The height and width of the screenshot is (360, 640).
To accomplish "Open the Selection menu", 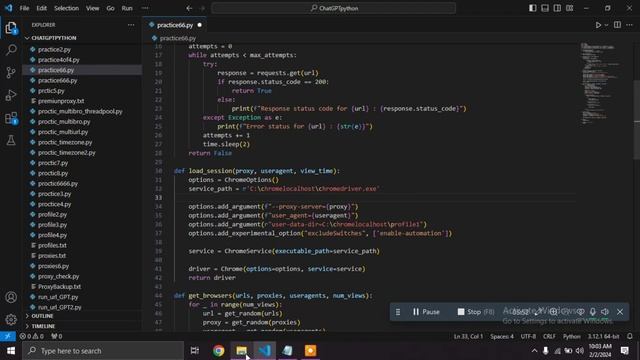I will point(66,8).
